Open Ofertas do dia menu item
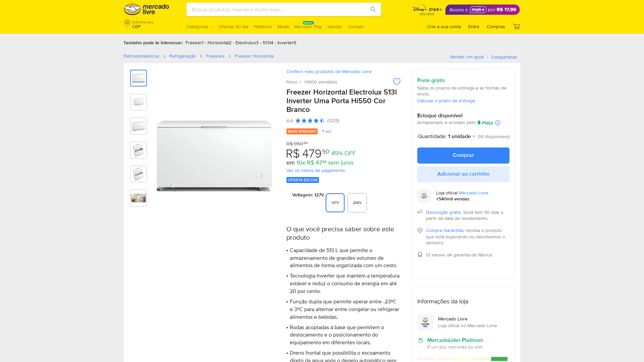The width and height of the screenshot is (644, 362). pos(233,27)
